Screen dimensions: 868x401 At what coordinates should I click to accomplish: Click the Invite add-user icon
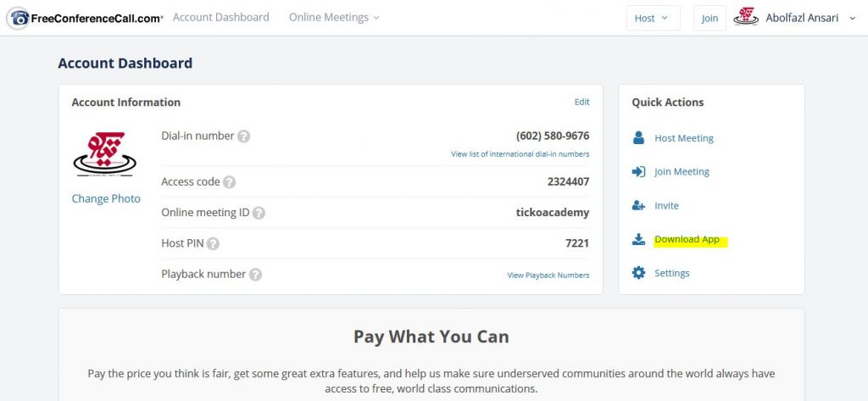[x=638, y=205]
